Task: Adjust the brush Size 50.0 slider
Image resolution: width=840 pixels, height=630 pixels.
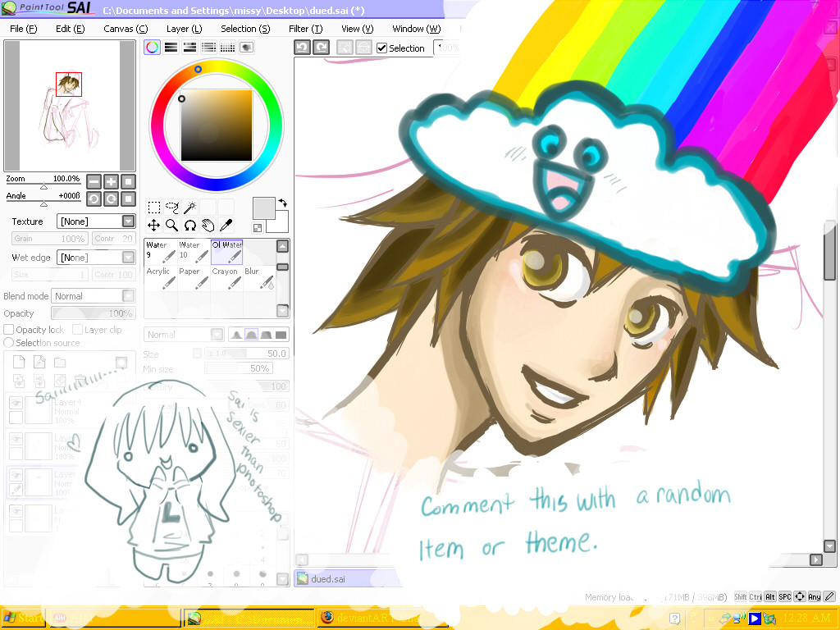Action: click(246, 354)
